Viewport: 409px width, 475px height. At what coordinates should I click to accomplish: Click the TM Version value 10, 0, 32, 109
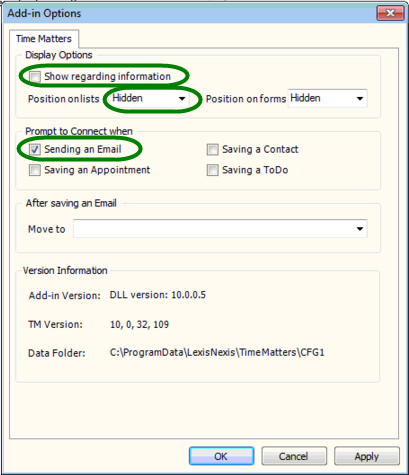point(139,324)
